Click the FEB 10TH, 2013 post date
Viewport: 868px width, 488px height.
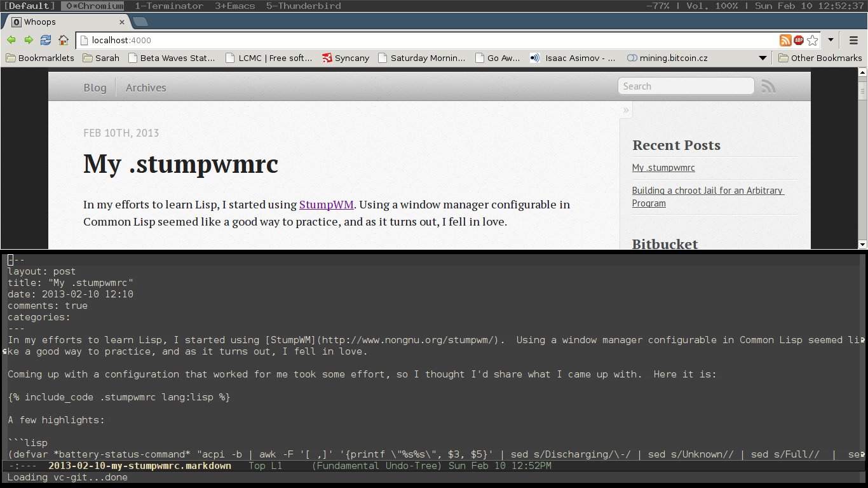[121, 133]
